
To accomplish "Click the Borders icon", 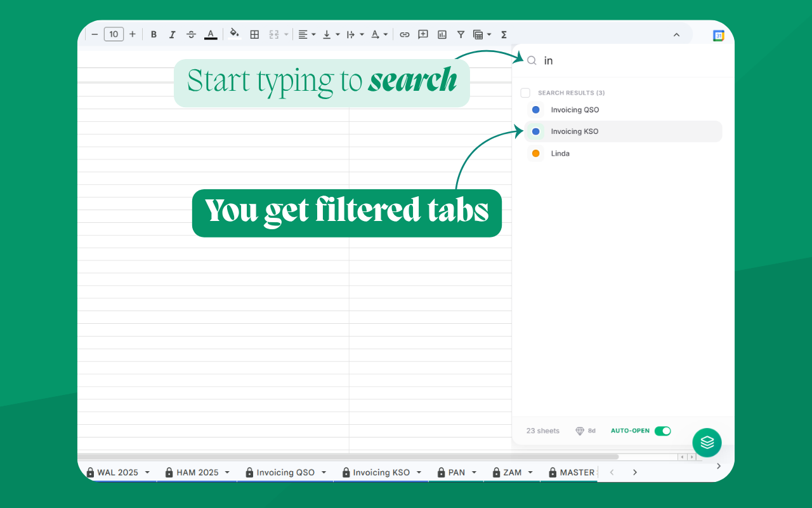I will pos(254,34).
